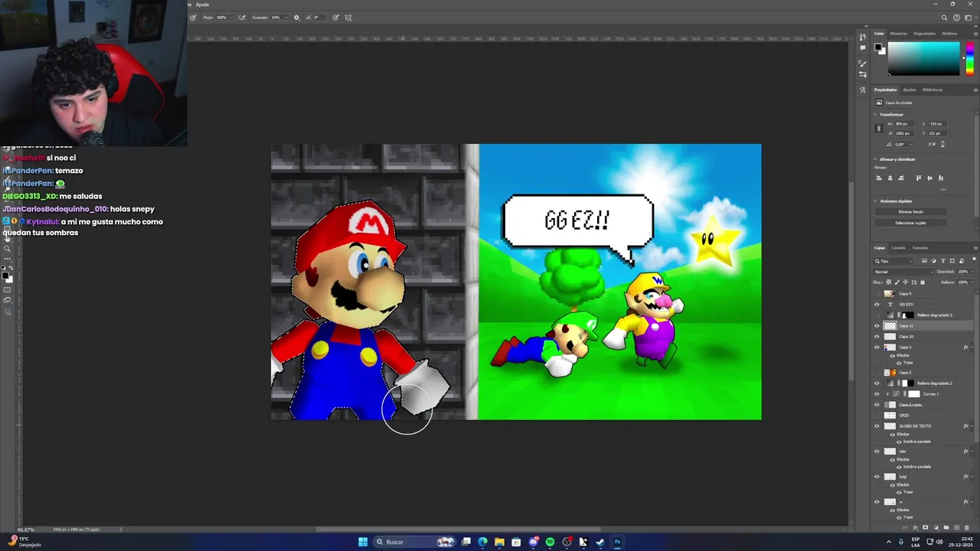The width and height of the screenshot is (980, 551).
Task: Show the Capa 9 layer
Action: [x=877, y=294]
